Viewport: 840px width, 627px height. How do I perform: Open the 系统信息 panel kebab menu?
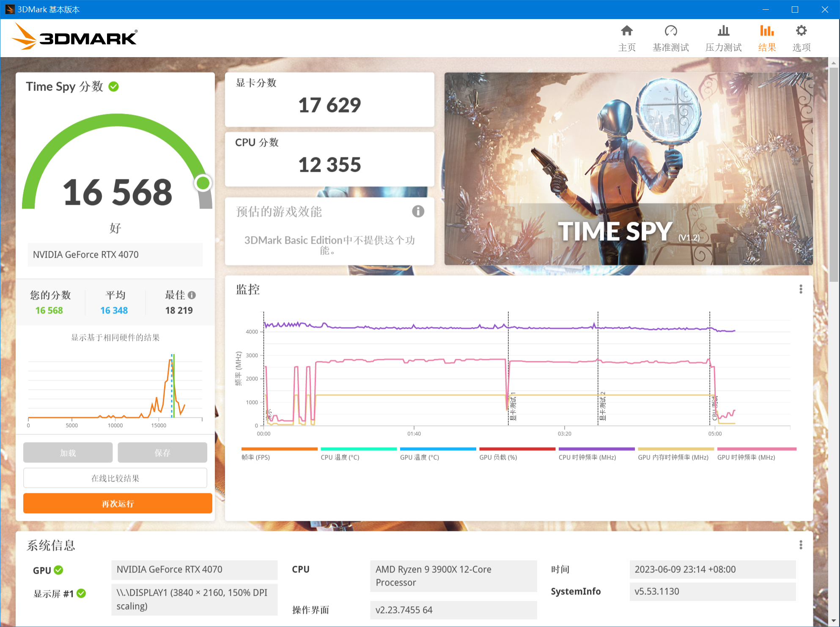[801, 544]
